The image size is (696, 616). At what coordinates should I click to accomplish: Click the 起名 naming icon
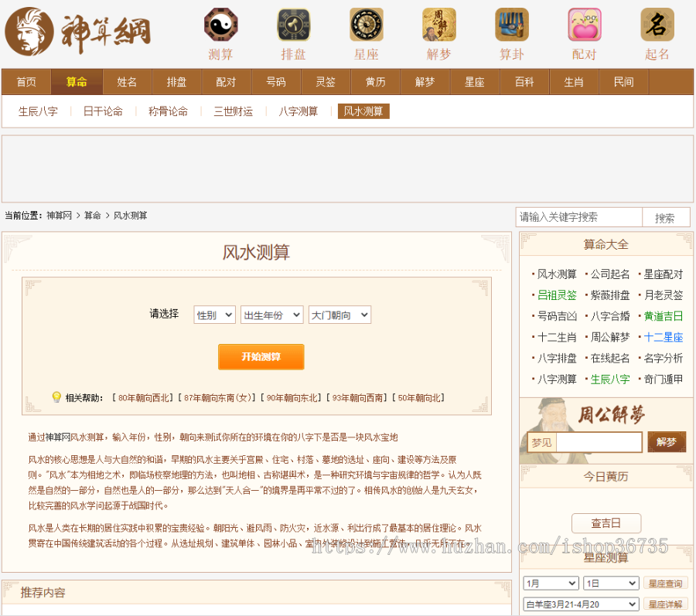click(x=657, y=25)
